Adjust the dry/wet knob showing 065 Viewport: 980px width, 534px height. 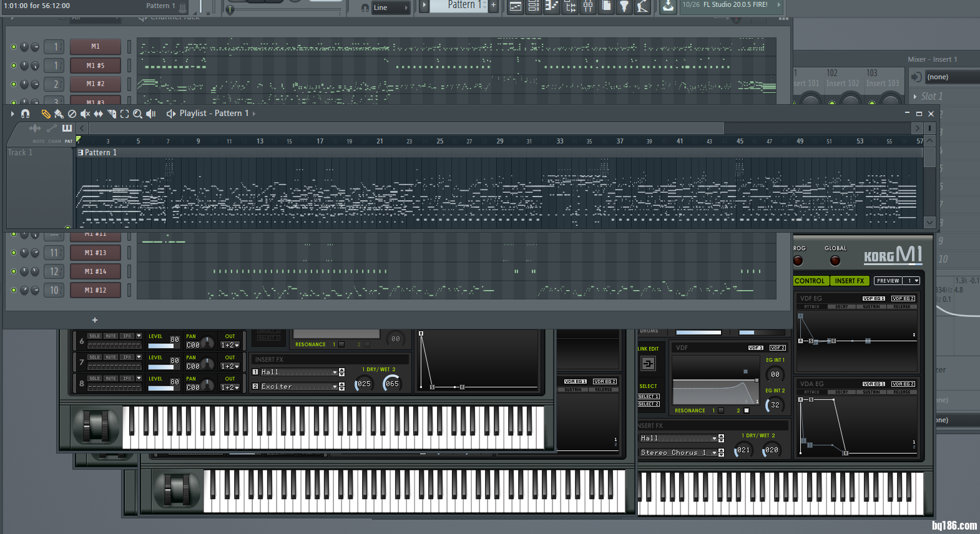[392, 384]
